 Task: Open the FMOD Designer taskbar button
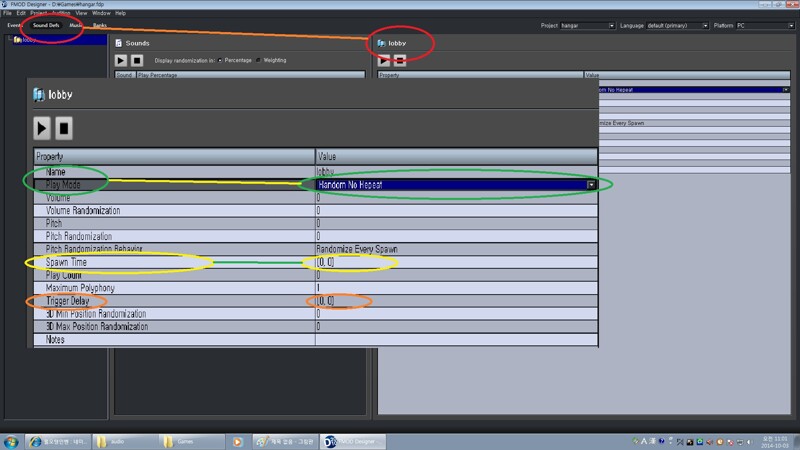(x=353, y=441)
